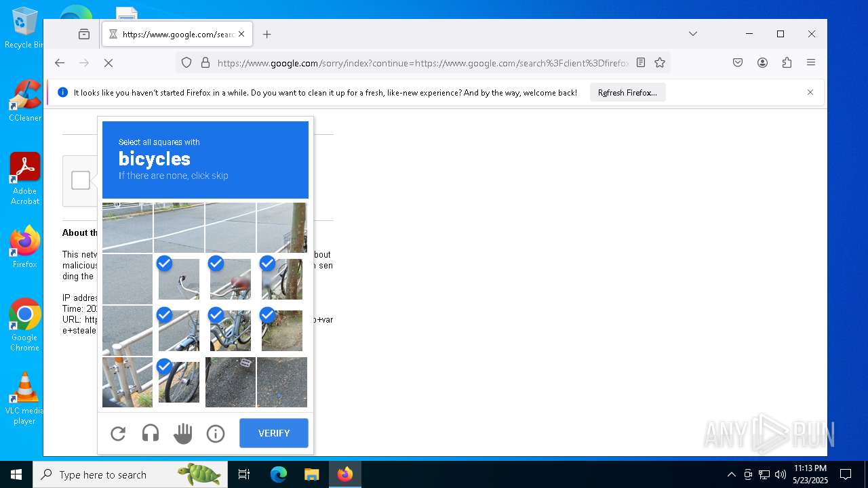Open CCleaner desktop shortcut
This screenshot has height=488, width=868.
[24, 101]
